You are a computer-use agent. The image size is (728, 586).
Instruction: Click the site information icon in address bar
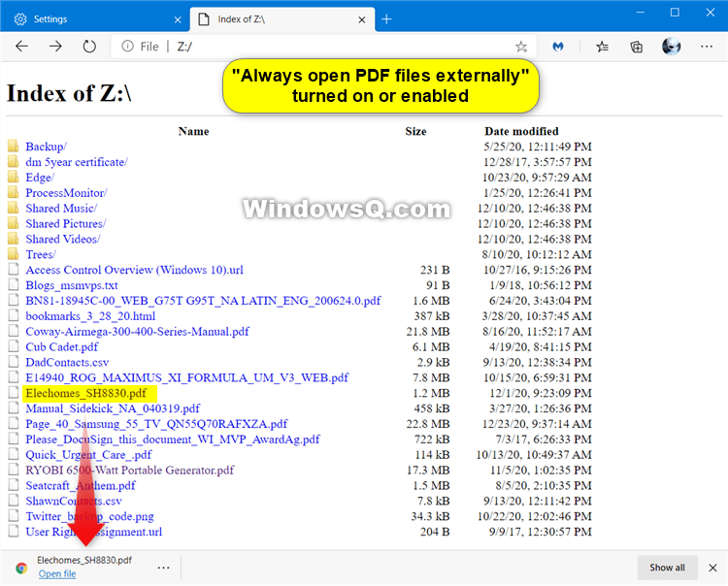(x=127, y=46)
